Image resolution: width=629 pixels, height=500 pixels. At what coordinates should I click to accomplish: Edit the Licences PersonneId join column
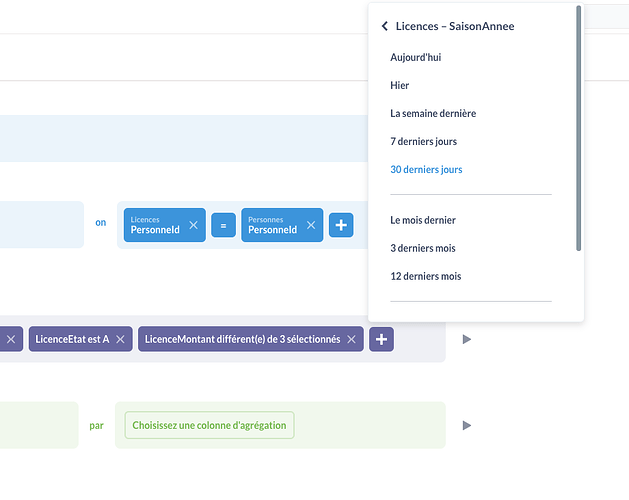click(x=155, y=225)
